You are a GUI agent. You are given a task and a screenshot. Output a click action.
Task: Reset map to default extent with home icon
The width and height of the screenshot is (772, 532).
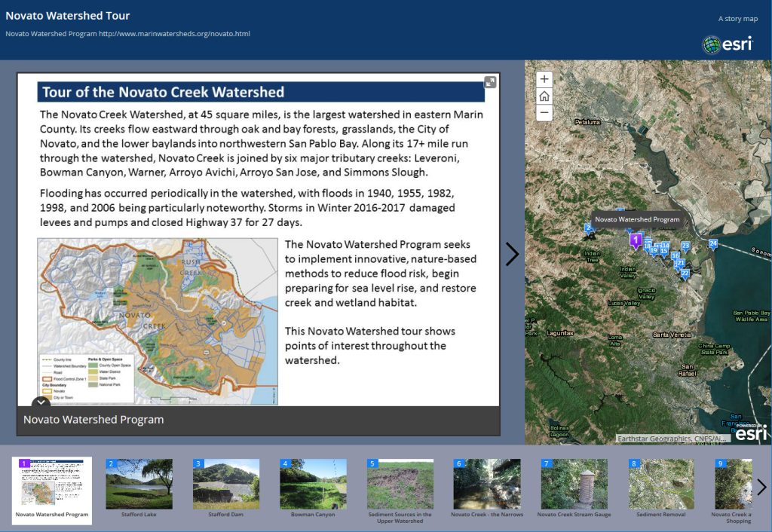(544, 96)
